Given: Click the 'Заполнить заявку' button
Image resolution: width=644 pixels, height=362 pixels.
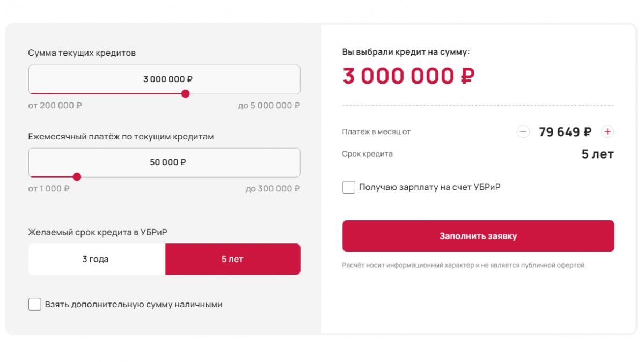Looking at the screenshot, I should coord(478,236).
